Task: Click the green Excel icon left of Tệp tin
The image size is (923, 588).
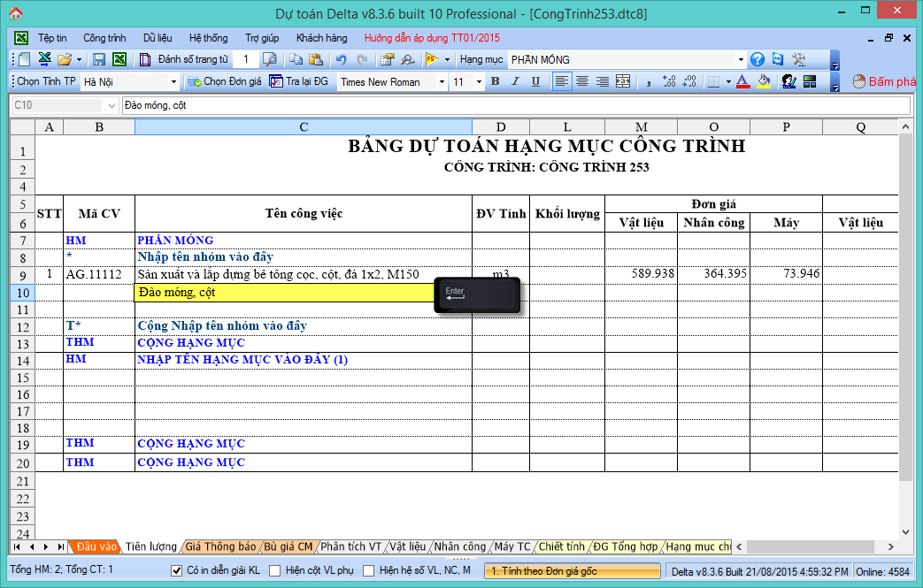Action: (21, 38)
